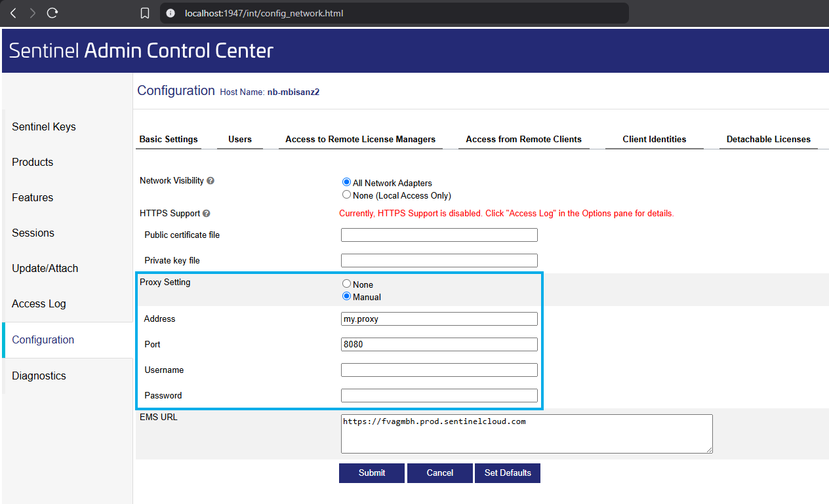This screenshot has width=829, height=504.
Task: Click the browser forward arrow
Action: coord(33,13)
